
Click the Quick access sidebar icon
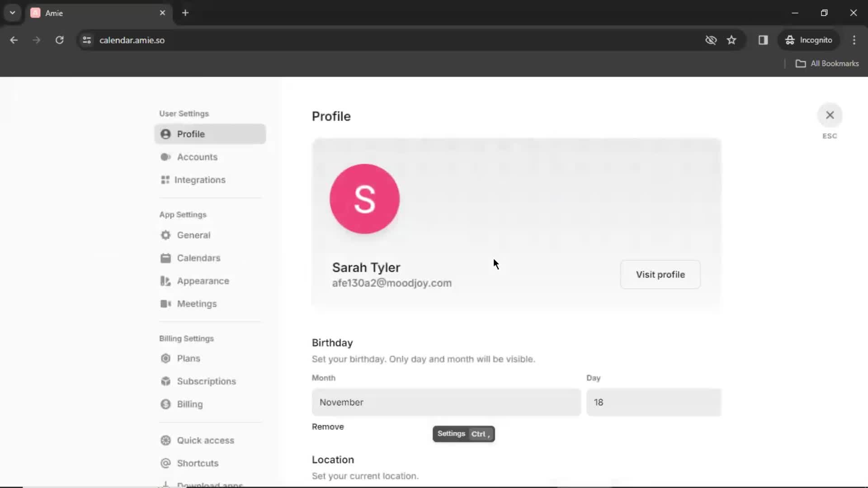click(x=165, y=440)
